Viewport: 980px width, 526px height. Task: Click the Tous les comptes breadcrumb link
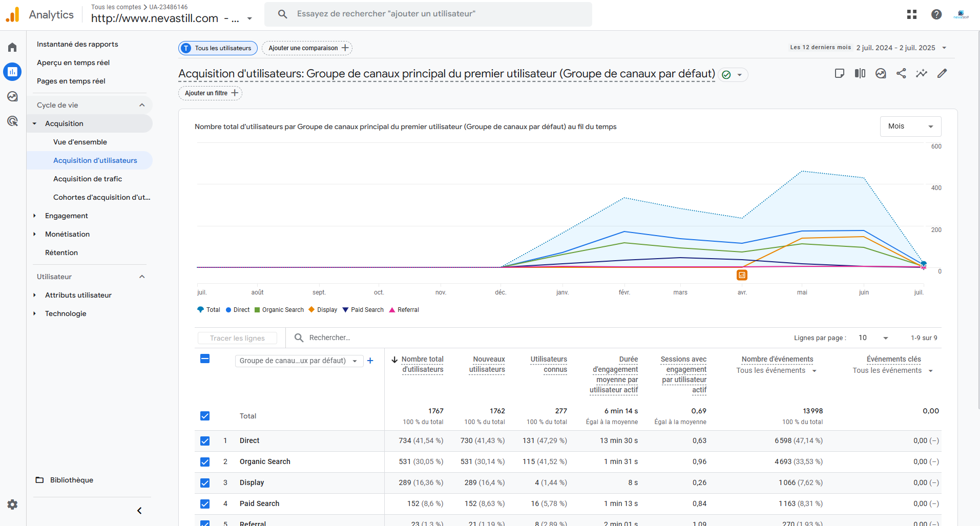pos(116,7)
